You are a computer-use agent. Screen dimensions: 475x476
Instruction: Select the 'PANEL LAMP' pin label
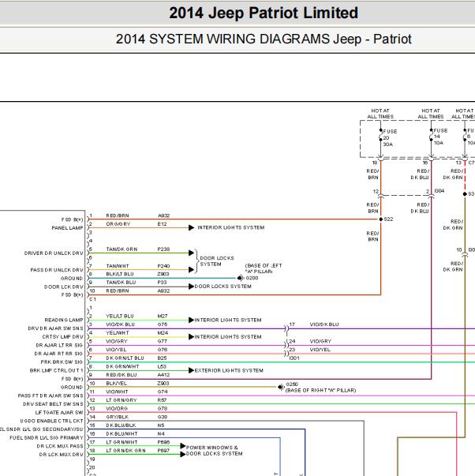click(x=67, y=228)
